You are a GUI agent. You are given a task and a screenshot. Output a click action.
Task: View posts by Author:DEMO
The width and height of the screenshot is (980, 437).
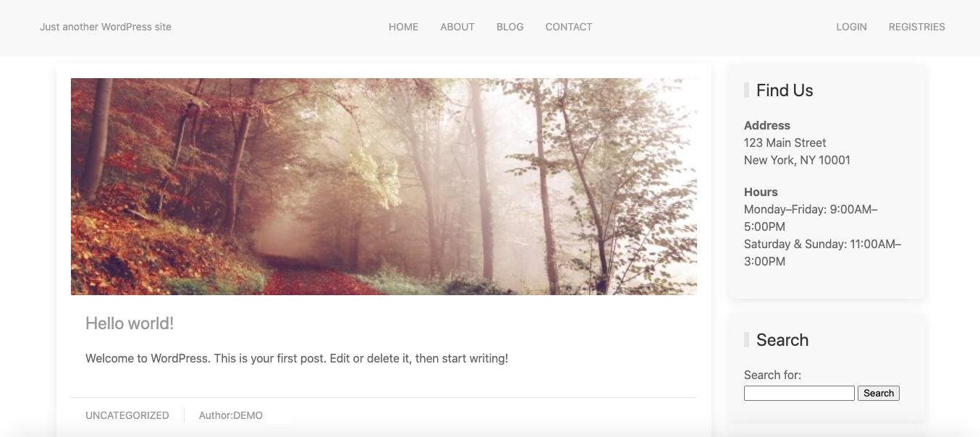tap(231, 415)
